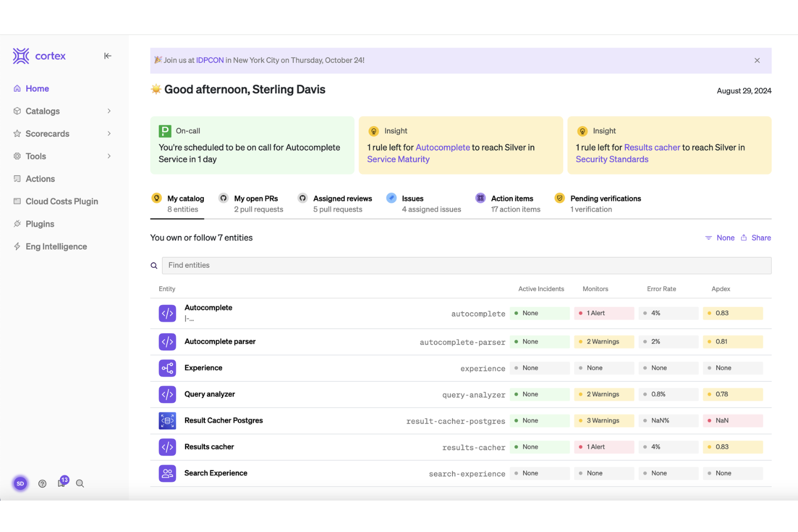This screenshot has width=798, height=532.
Task: Collapse the sidebar with the arrow icon
Action: 108,56
